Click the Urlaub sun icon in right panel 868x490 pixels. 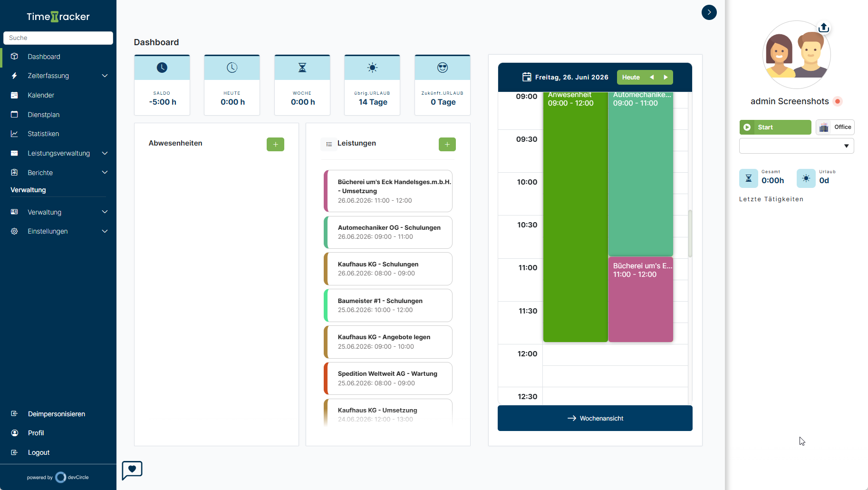tap(806, 178)
